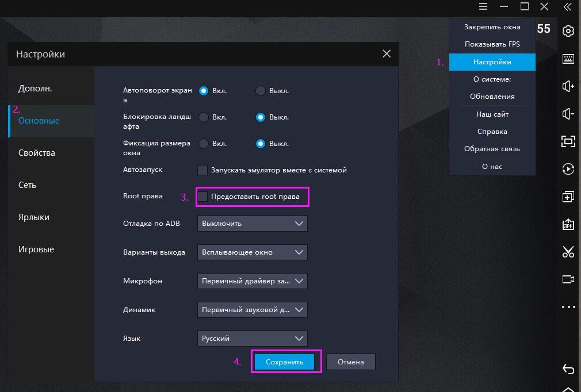This screenshot has width=581, height=392.
Task: Expand the 'Отладка по ADB' dropdown
Action: (252, 224)
